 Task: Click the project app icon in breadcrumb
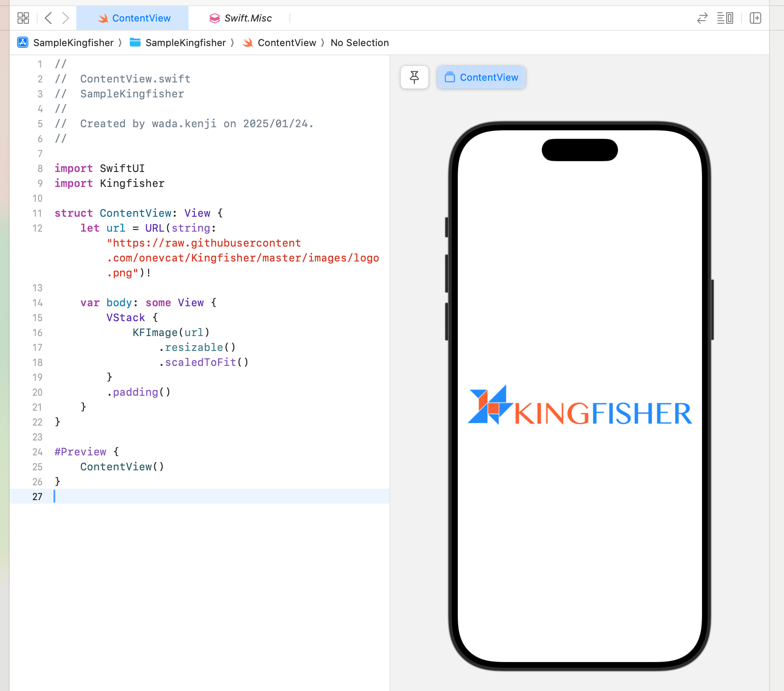pos(23,43)
